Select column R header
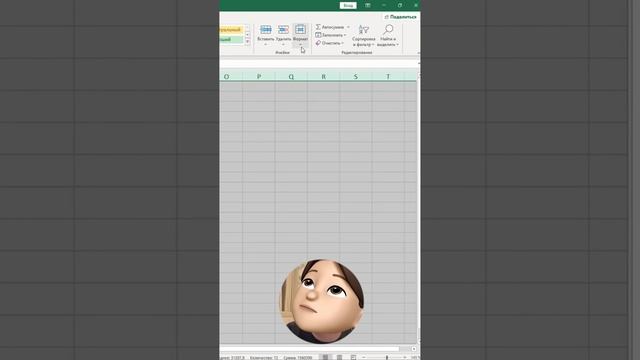 [323, 76]
